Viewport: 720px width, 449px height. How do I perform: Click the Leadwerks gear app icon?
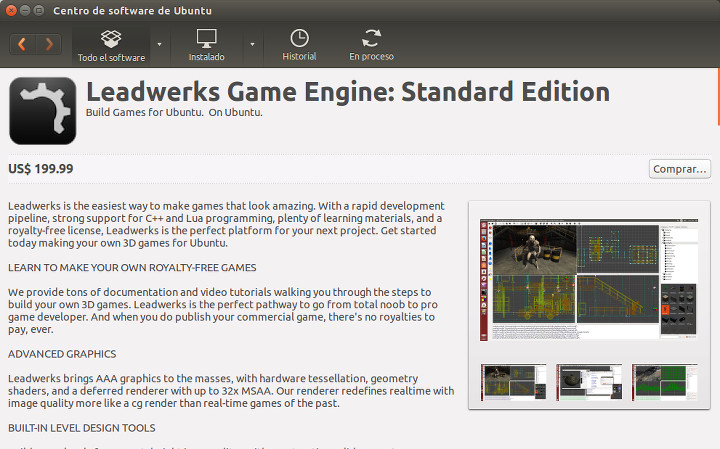pyautogui.click(x=43, y=111)
